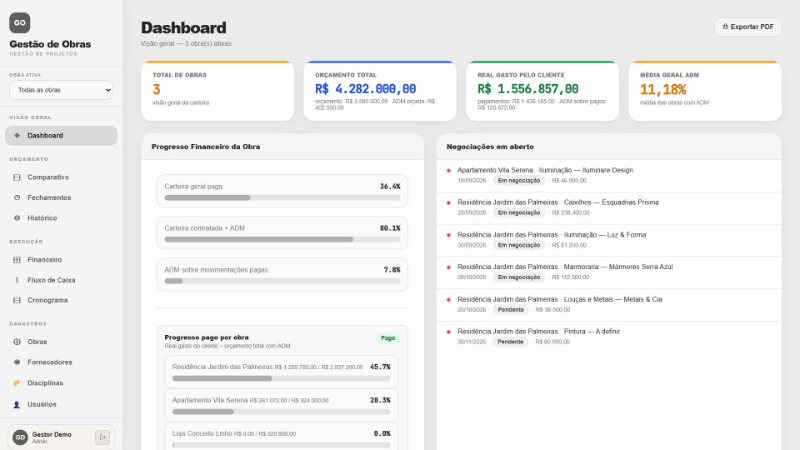Open the Disciplinas page

point(61,383)
